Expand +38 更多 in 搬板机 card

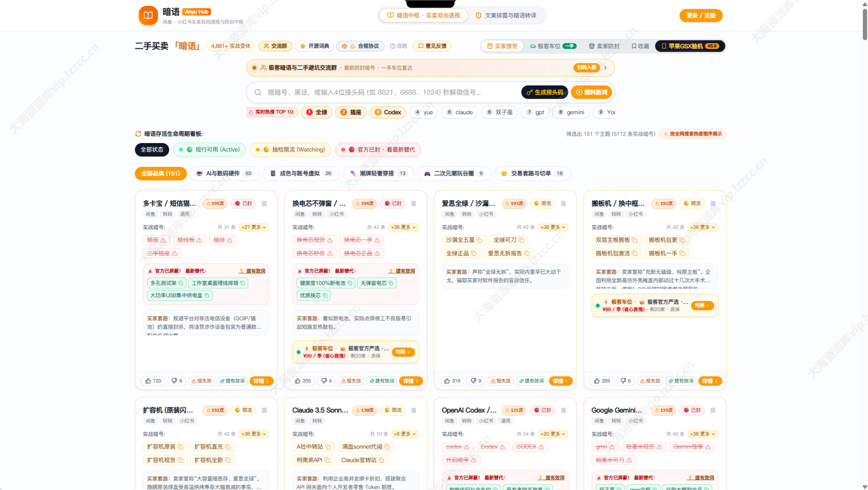(702, 227)
